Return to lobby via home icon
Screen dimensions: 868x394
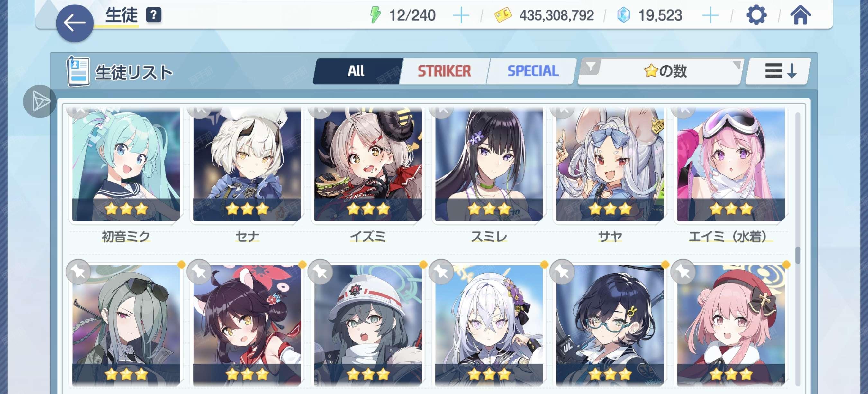tap(800, 15)
